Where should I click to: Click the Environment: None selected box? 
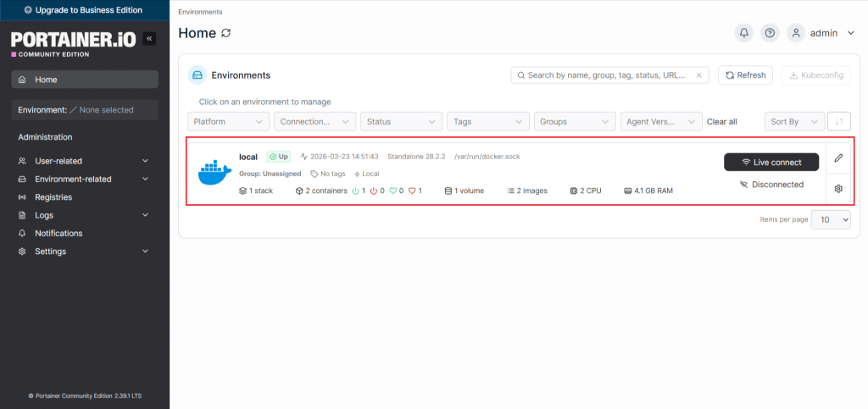(85, 110)
